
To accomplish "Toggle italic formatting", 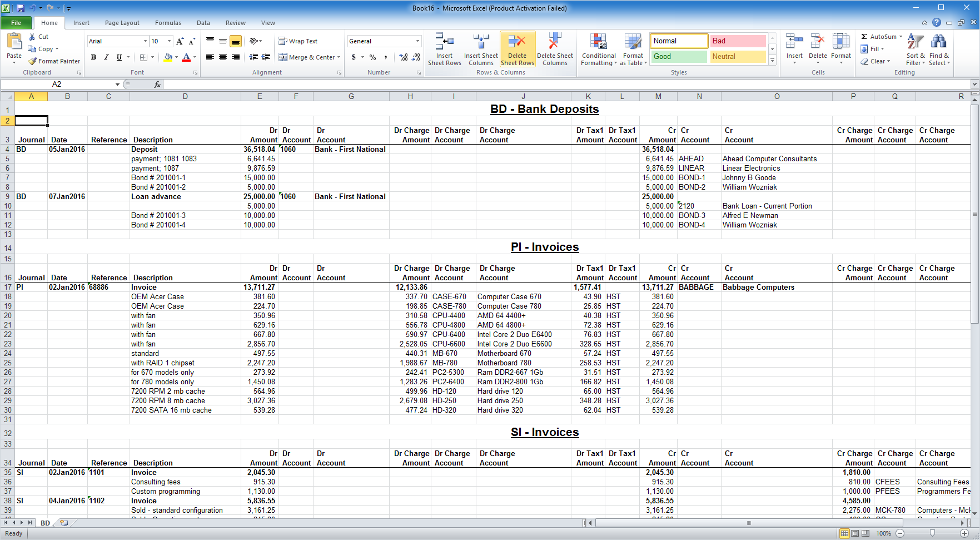I will [x=106, y=57].
